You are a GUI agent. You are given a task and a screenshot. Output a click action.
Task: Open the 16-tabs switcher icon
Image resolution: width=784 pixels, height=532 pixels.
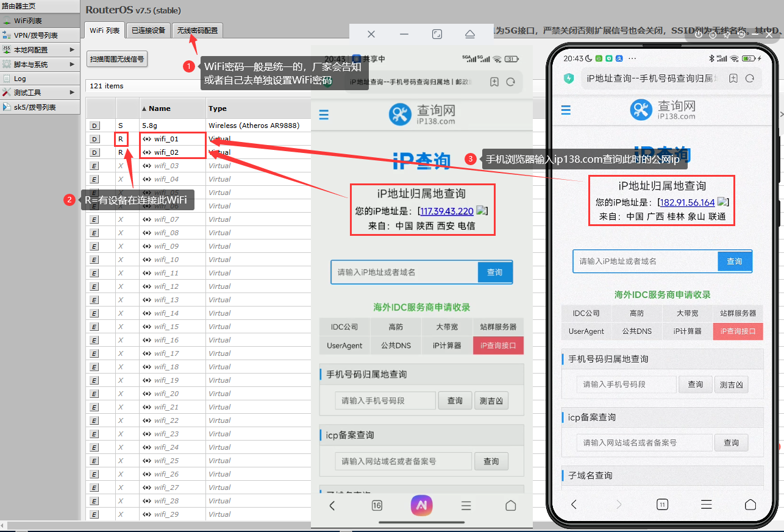tap(377, 505)
